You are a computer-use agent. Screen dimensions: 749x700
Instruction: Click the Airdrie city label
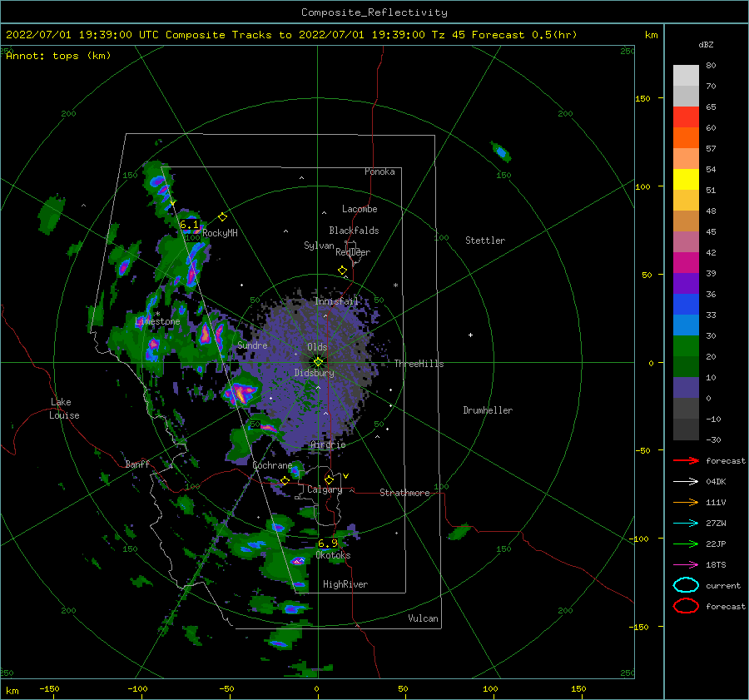coord(328,444)
